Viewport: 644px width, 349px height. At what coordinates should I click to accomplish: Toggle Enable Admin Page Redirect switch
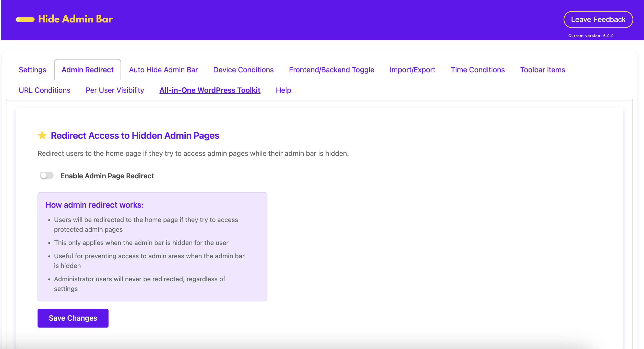47,176
